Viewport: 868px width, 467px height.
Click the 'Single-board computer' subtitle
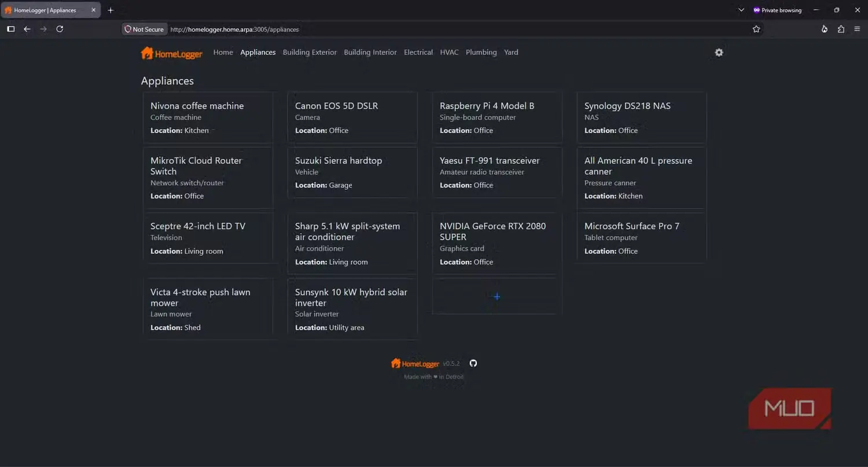tap(477, 117)
